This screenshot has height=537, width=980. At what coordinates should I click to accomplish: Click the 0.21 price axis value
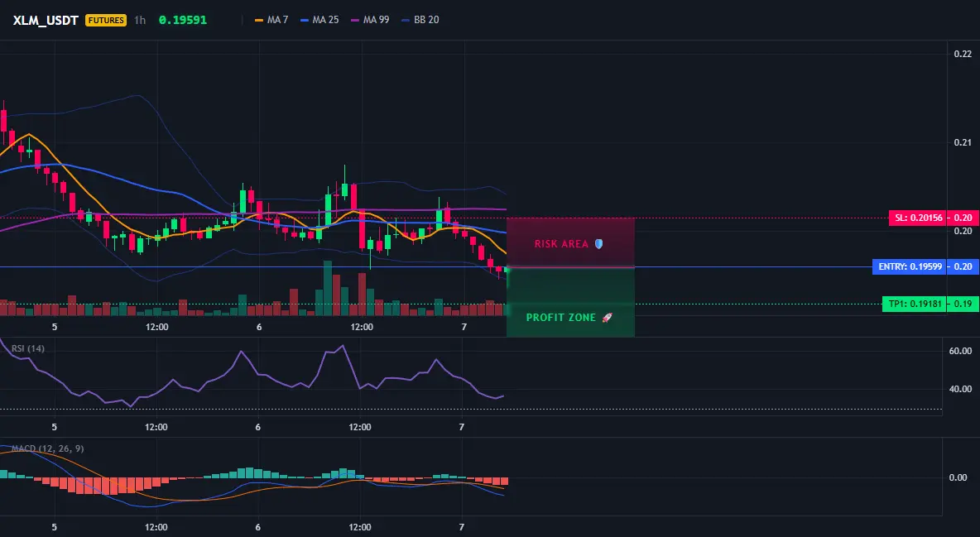963,142
